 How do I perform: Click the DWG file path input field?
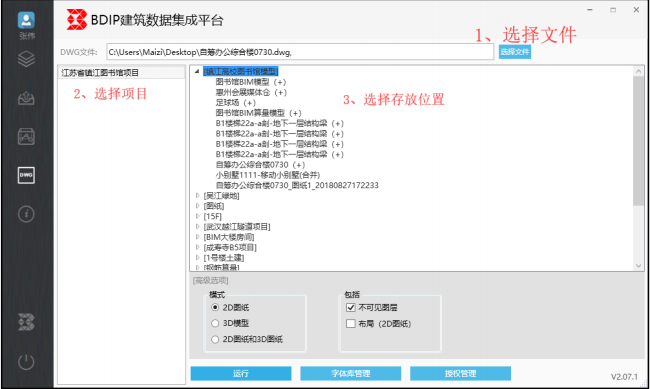coord(300,52)
